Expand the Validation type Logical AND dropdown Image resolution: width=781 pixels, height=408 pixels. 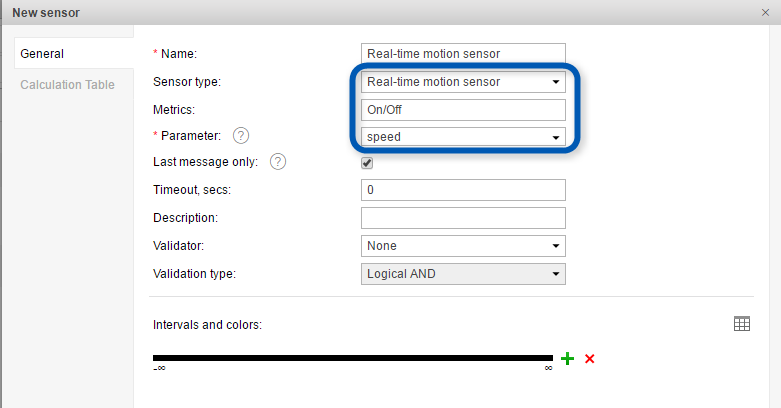(463, 274)
